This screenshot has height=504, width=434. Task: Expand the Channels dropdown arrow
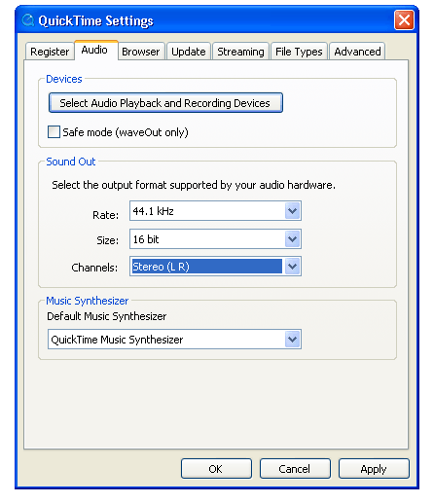coord(293,267)
